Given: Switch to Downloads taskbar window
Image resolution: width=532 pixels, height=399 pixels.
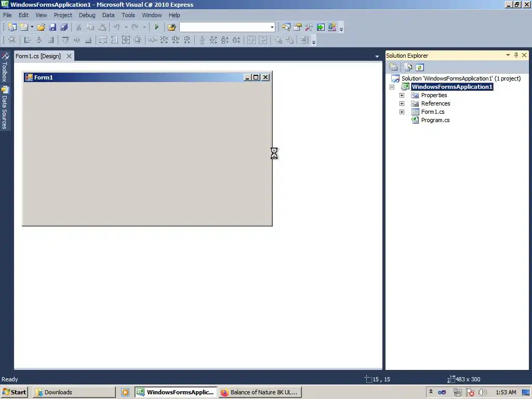Looking at the screenshot, I should (74, 392).
